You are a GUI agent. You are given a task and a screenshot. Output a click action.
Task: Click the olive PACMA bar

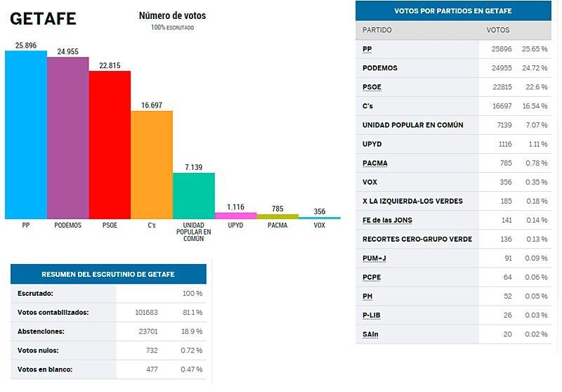tap(277, 216)
